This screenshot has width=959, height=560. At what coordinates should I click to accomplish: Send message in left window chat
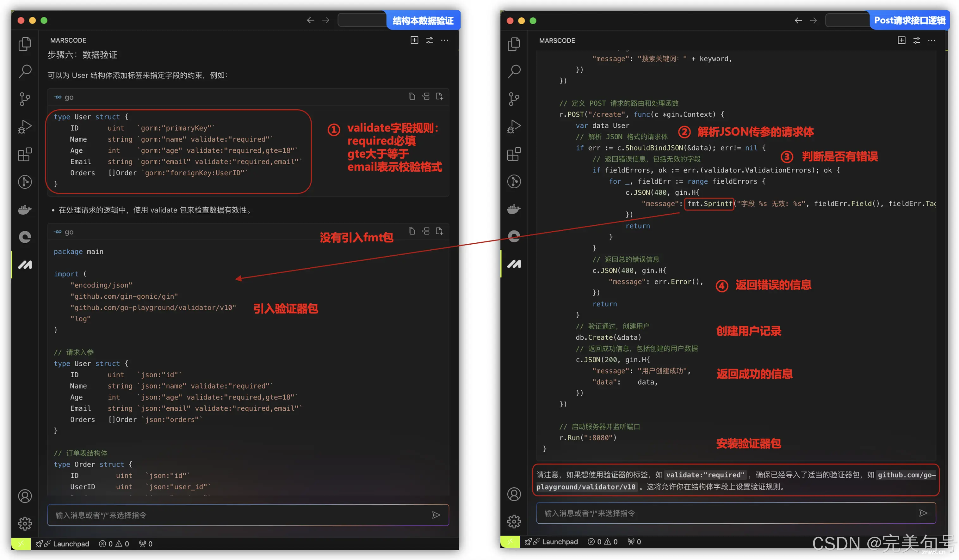(x=436, y=515)
